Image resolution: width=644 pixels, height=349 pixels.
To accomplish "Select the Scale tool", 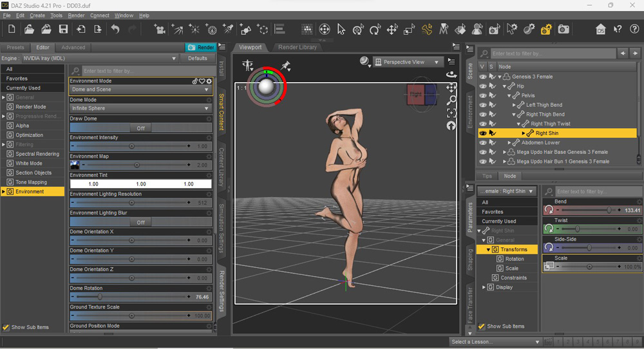I will click(x=409, y=29).
